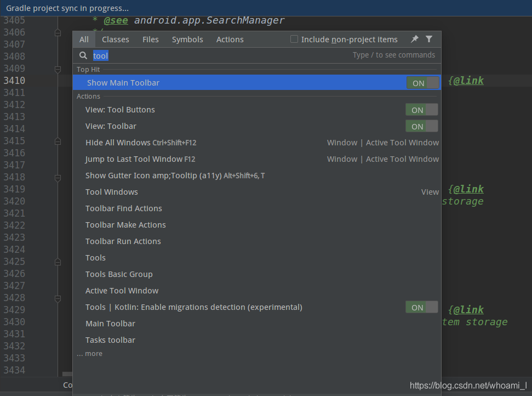Open the filter icon in the search popup
532x396 pixels.
pyautogui.click(x=429, y=39)
